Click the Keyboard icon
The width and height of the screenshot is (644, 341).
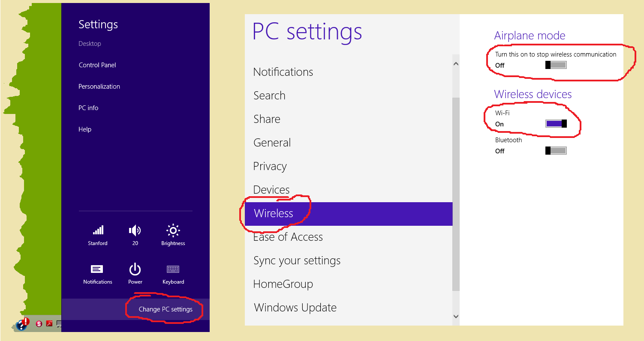tap(173, 269)
